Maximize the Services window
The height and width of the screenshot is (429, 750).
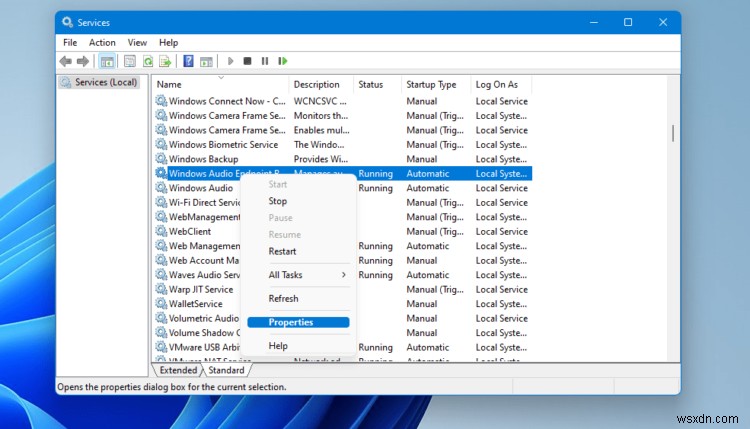tap(628, 22)
